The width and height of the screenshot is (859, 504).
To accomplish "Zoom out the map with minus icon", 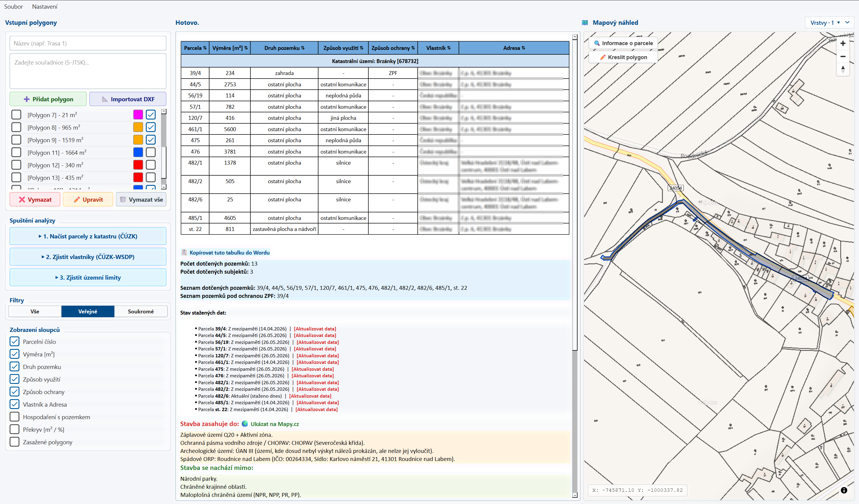I will 843,56.
